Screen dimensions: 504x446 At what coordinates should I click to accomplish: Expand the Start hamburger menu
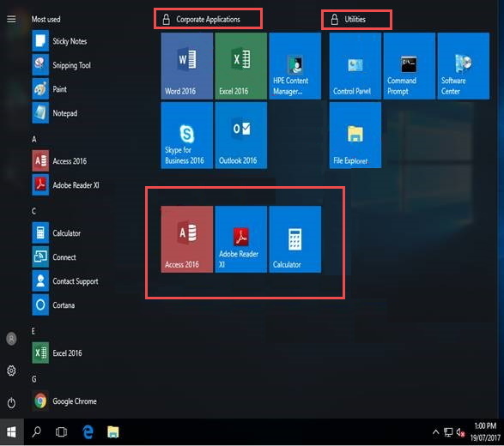click(11, 19)
